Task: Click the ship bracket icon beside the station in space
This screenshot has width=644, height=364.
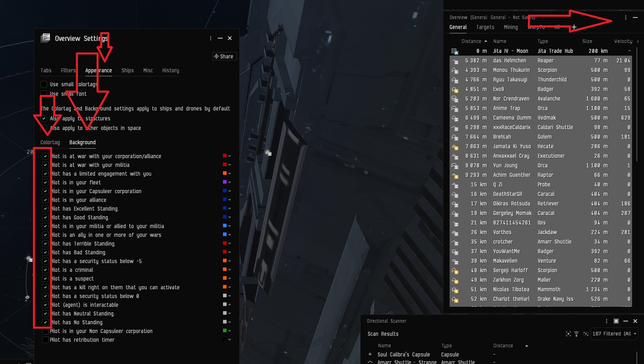Action: 268,153
